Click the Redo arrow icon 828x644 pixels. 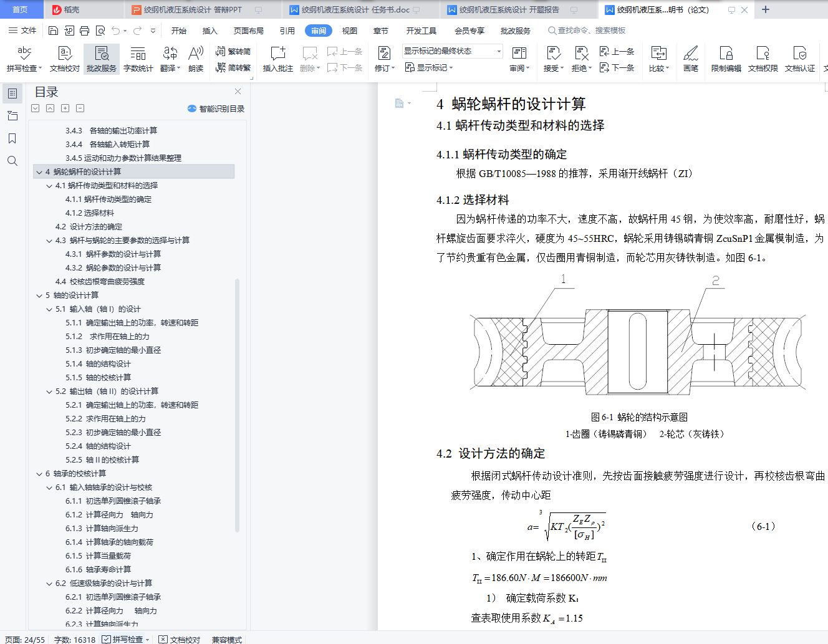(x=137, y=31)
